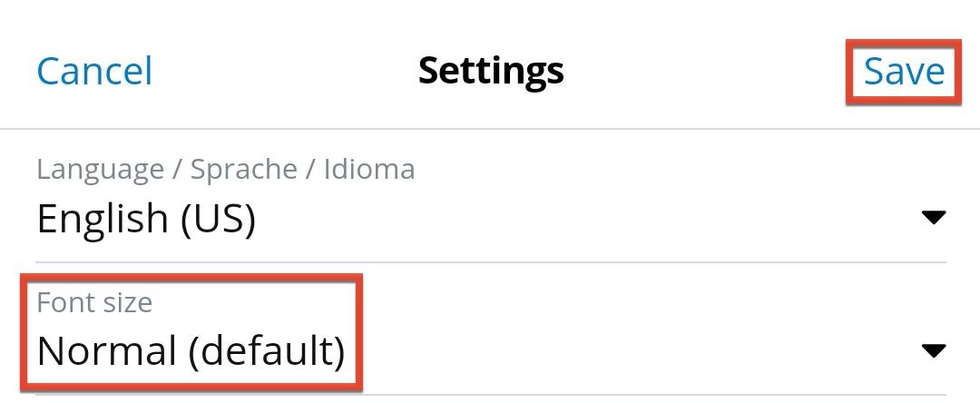Expand the Font size dropdown arrow
The height and width of the screenshot is (403, 980).
tap(933, 349)
